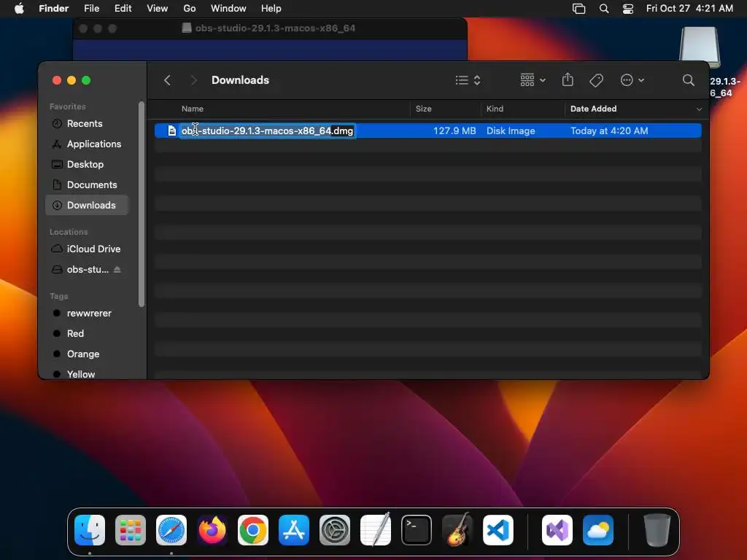Launch Visual Studio Code from Dock
747x560 pixels.
pos(498,530)
